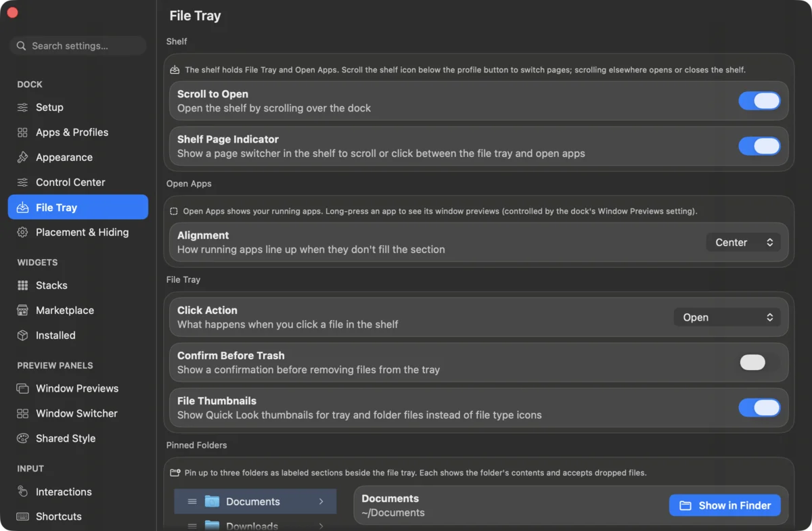This screenshot has width=812, height=531.
Task: Open Apps & Profiles settings page
Action: coord(78,133)
